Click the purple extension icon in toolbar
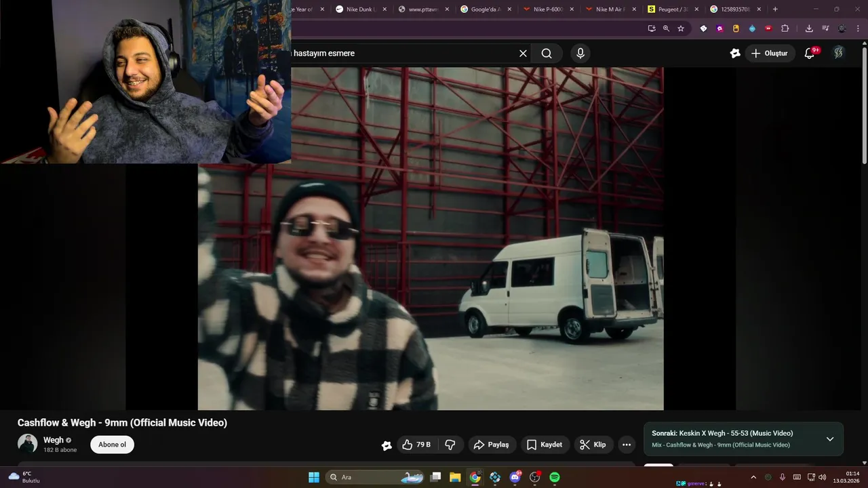 719,28
